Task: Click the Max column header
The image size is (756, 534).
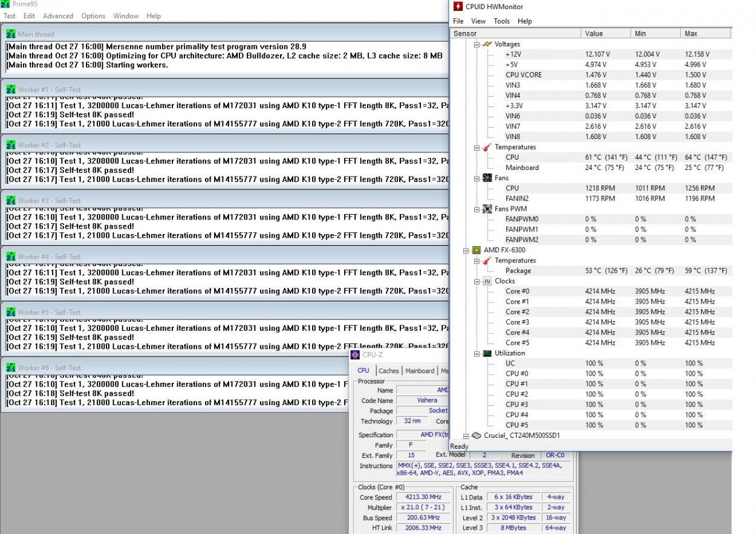Action: (x=705, y=33)
